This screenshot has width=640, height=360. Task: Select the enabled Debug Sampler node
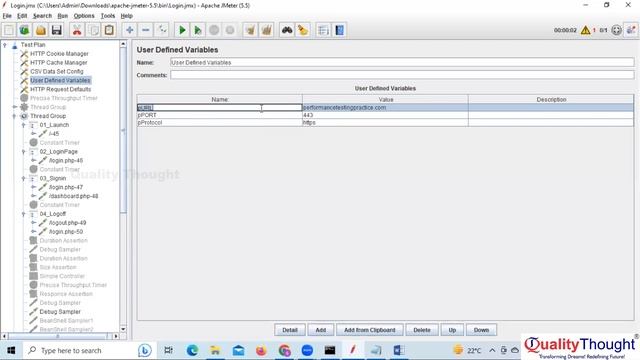coord(60,312)
